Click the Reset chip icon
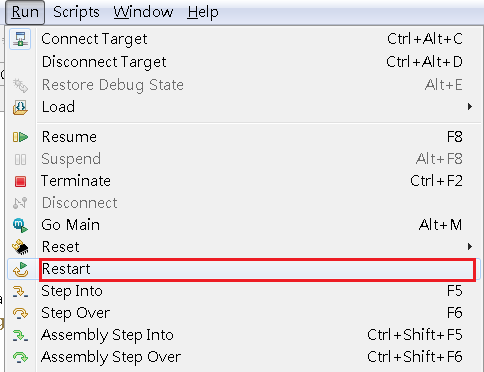Image resolution: width=484 pixels, height=372 pixels. pos(20,247)
